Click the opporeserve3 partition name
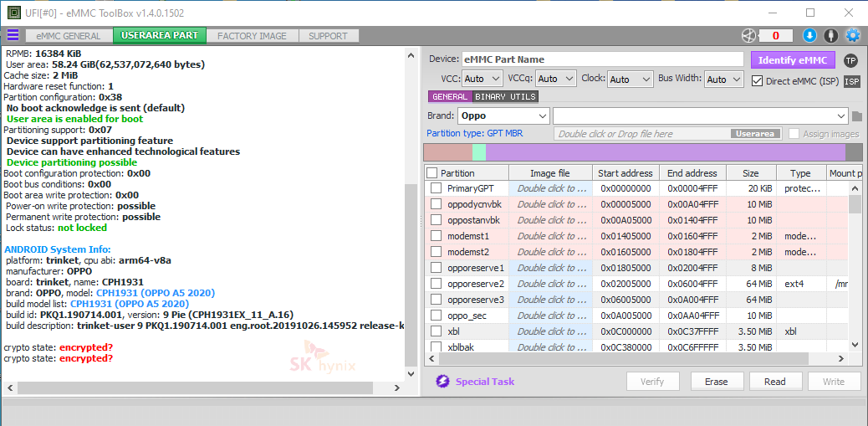Viewport: 868px width, 426px height. point(476,300)
